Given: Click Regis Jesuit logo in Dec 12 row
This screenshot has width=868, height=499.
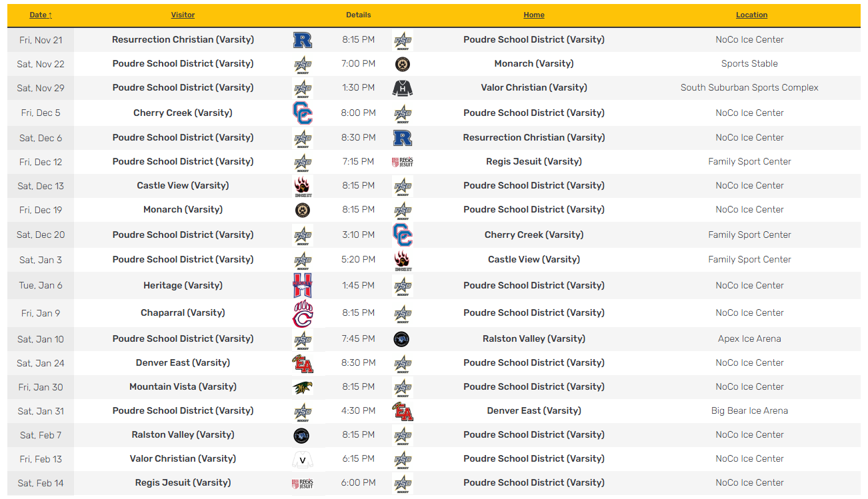Looking at the screenshot, I should (x=403, y=162).
